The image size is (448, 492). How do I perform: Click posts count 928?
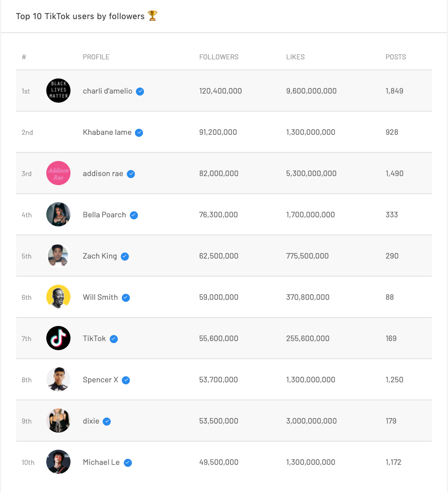[x=392, y=132]
